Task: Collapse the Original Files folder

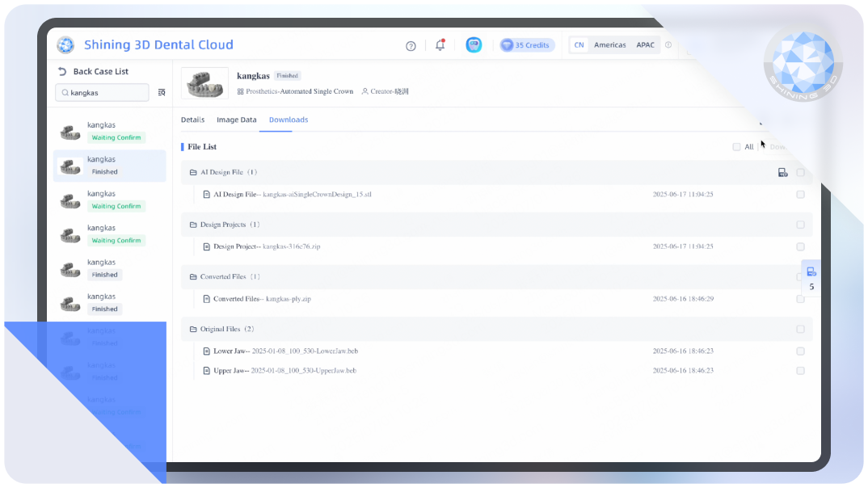Action: [x=193, y=330]
